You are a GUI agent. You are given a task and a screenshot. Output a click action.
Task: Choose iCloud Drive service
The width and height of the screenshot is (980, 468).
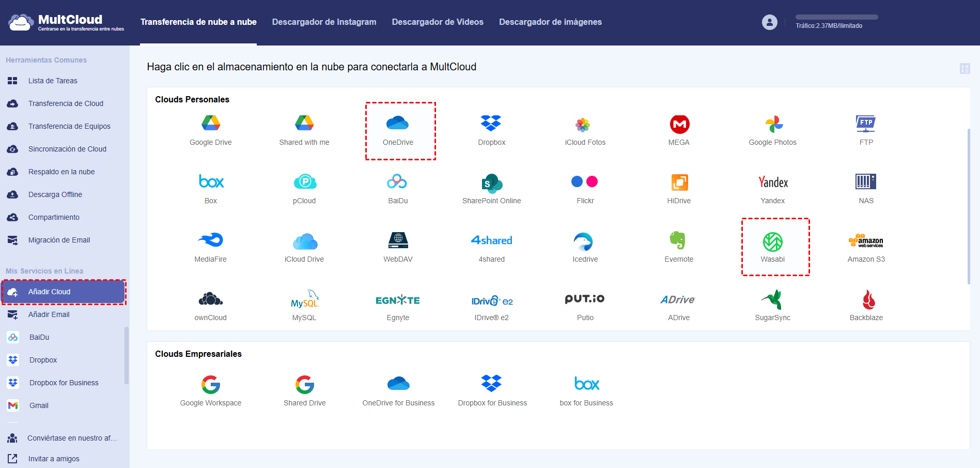[x=304, y=247]
